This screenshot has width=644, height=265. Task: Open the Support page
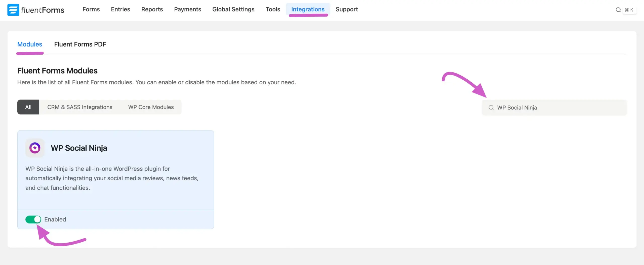click(x=346, y=9)
